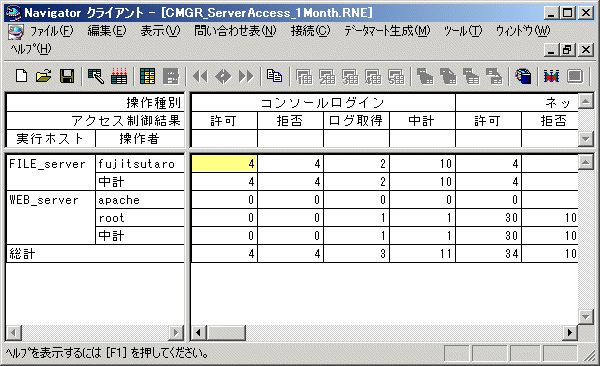The height and width of the screenshot is (366, 600).
Task: Save with the floppy disk icon
Action: [x=67, y=76]
